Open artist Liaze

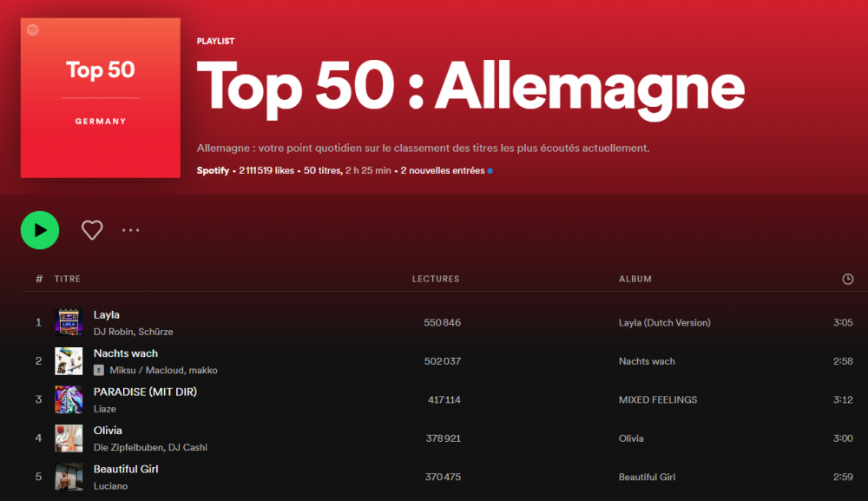click(105, 409)
